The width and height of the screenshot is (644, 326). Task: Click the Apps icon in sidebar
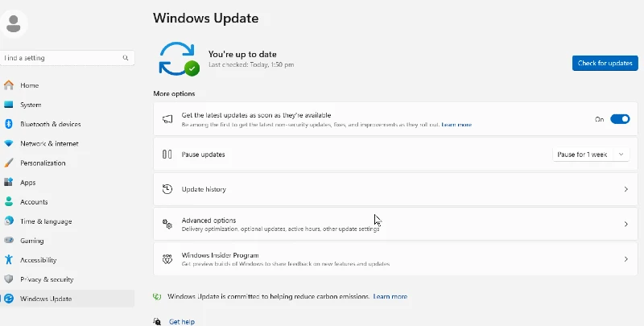tap(9, 182)
